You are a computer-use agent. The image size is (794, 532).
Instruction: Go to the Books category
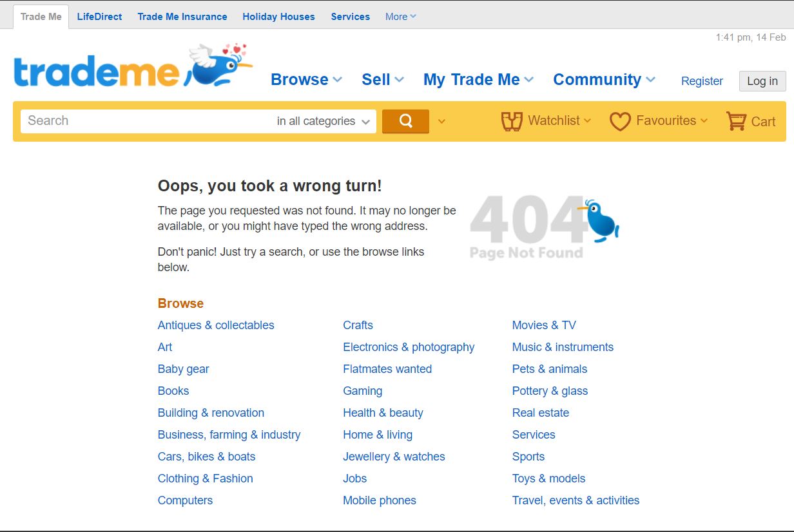pos(173,391)
